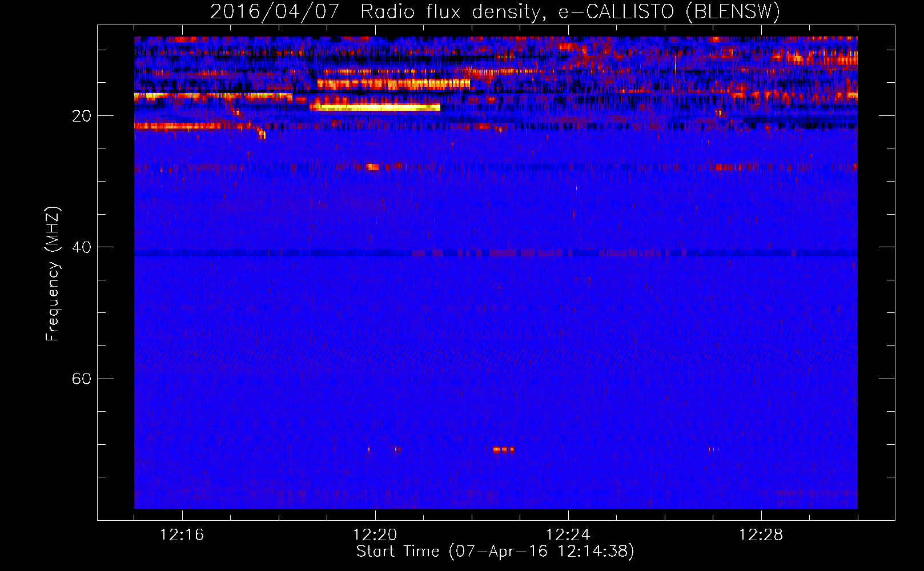Click the 'Start Time (07-Apr-16 12:14:38)' label
The height and width of the screenshot is (571, 924).
(495, 552)
